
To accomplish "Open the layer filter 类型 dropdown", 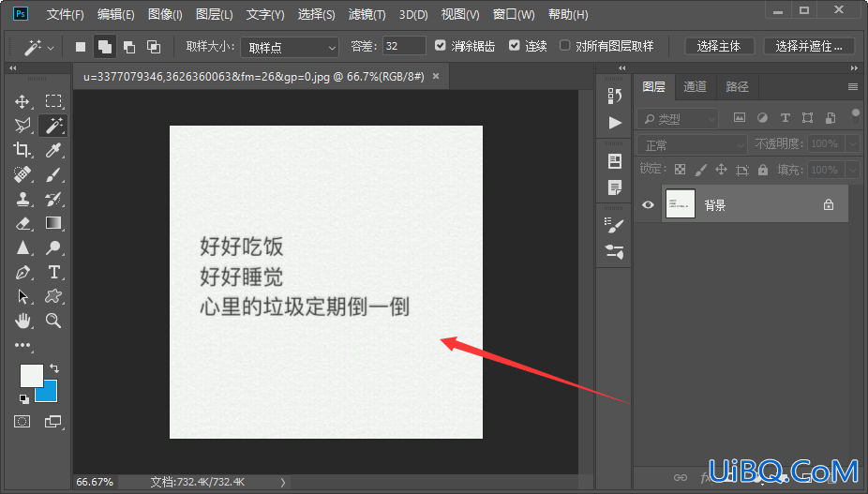I will (678, 118).
